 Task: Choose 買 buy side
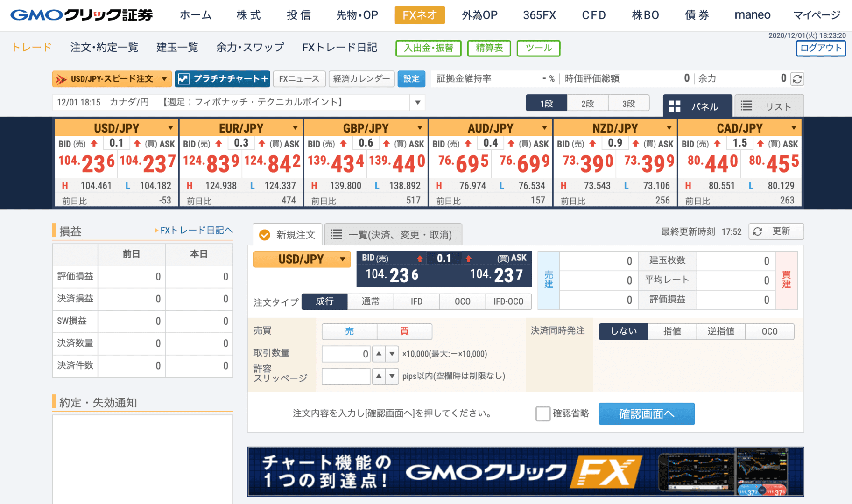pos(404,331)
